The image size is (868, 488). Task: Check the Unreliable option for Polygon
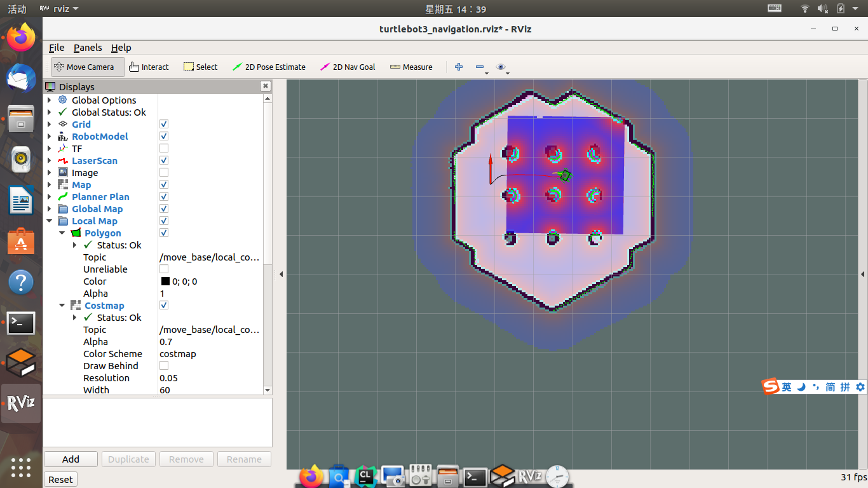163,269
